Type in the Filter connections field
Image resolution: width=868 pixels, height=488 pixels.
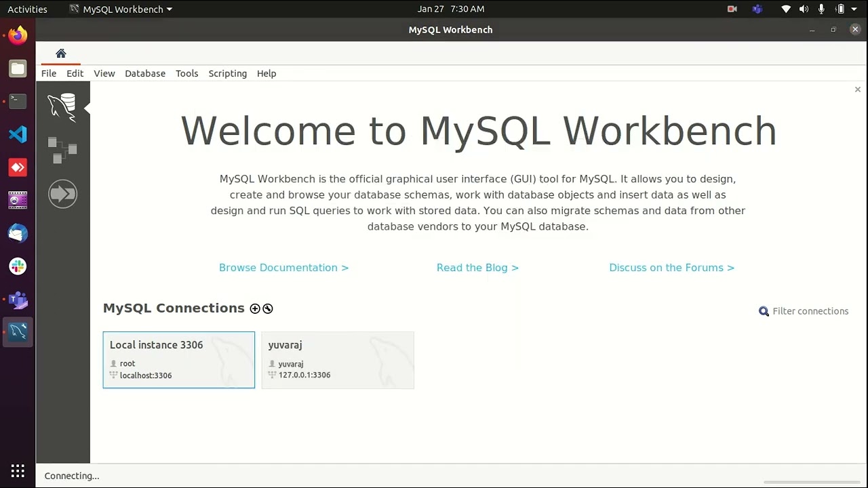coord(810,311)
